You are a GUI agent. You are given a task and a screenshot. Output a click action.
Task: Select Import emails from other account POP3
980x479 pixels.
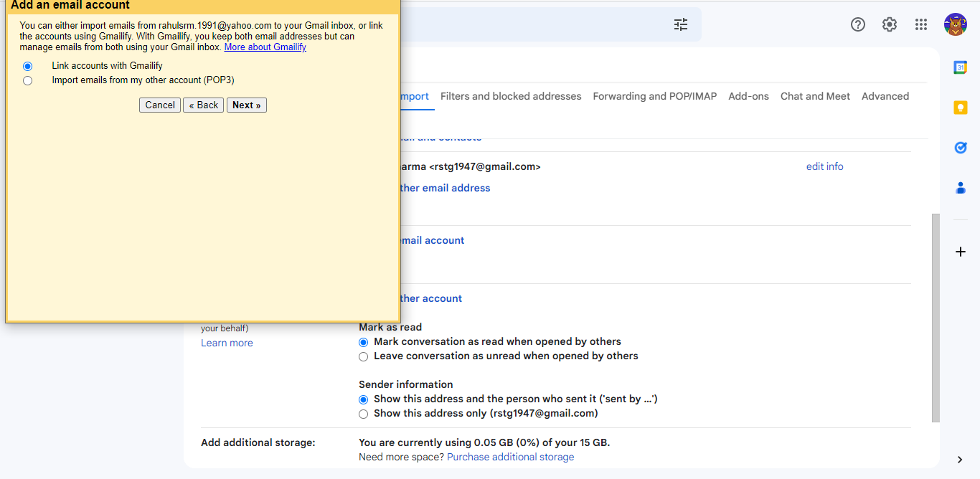(27, 80)
